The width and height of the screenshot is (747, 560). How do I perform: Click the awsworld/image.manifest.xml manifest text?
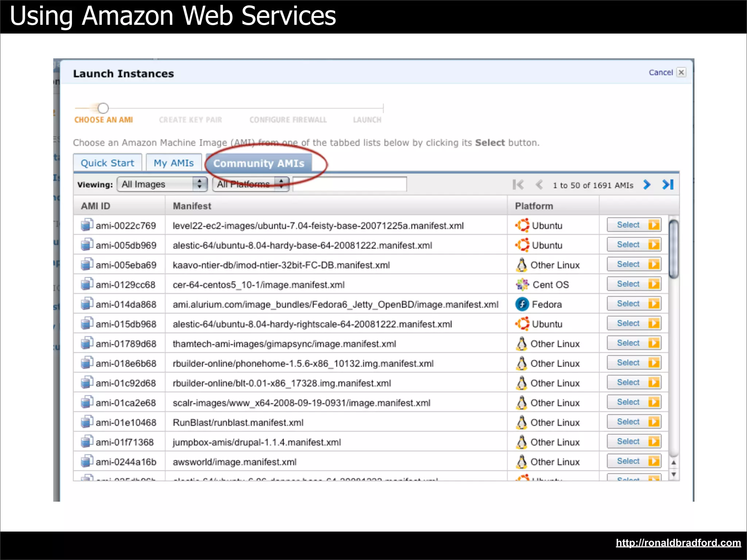[x=235, y=462]
